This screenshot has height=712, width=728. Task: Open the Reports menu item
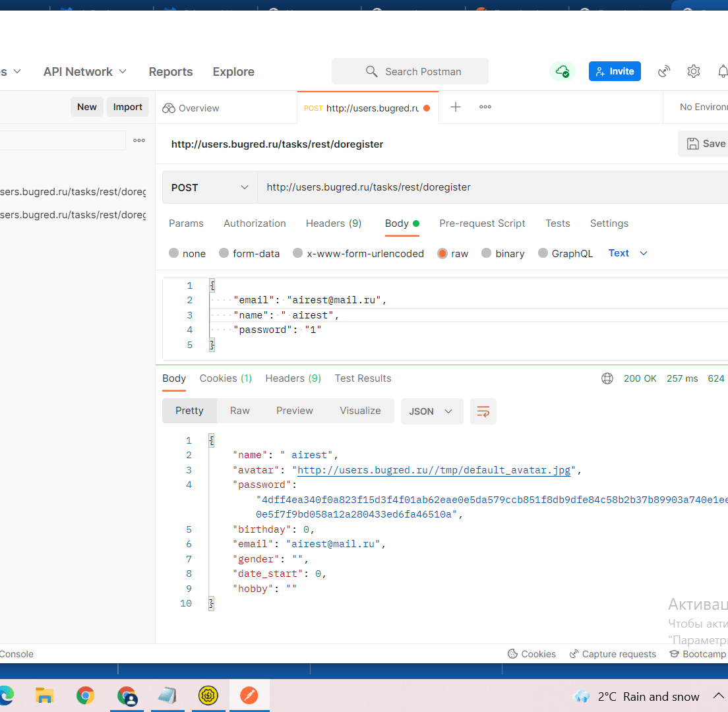pyautogui.click(x=170, y=72)
